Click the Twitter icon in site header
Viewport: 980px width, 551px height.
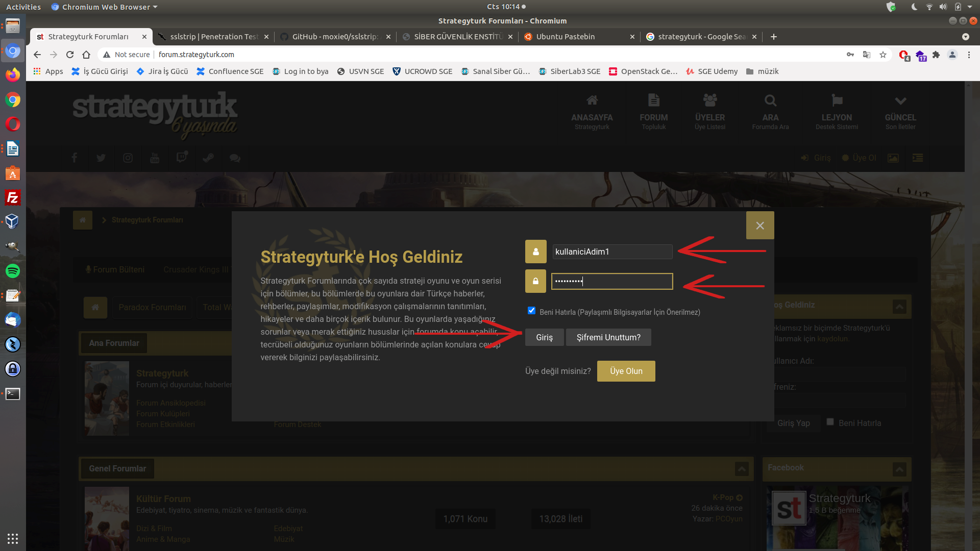click(101, 158)
